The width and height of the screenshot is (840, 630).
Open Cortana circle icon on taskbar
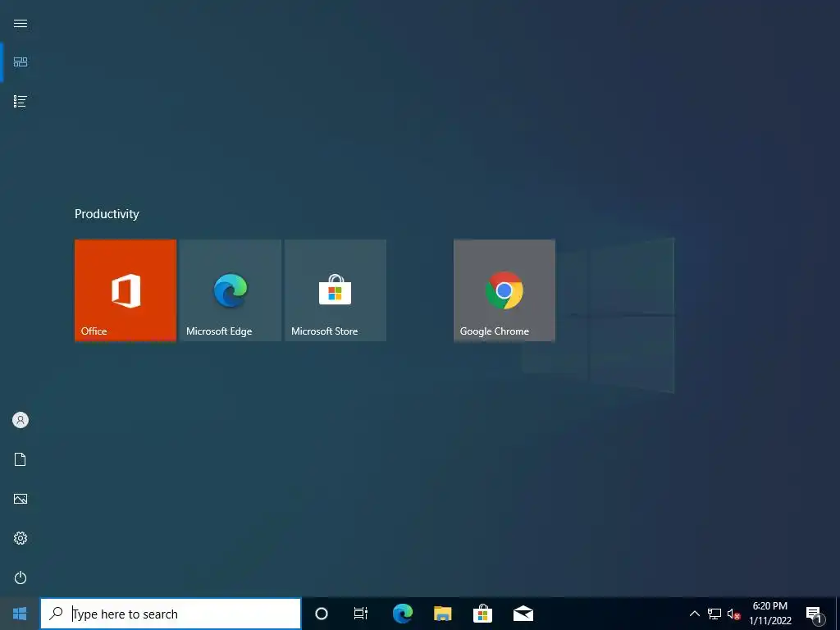pos(322,614)
